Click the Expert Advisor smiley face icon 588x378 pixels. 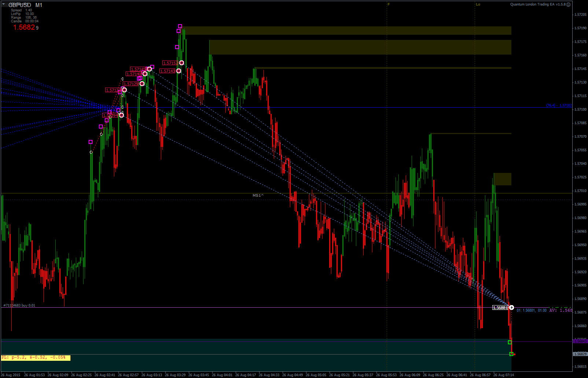(569, 4)
